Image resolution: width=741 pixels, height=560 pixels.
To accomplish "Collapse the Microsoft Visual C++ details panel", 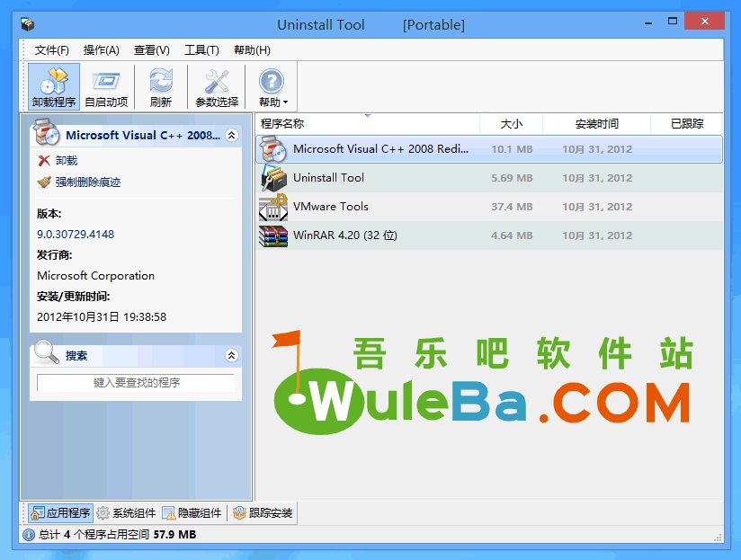I will point(232,136).
